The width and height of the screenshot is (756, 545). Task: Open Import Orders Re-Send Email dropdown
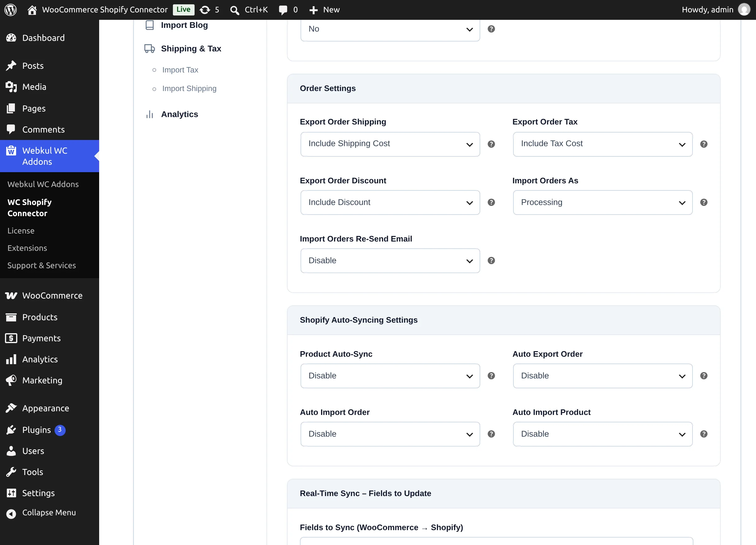390,261
